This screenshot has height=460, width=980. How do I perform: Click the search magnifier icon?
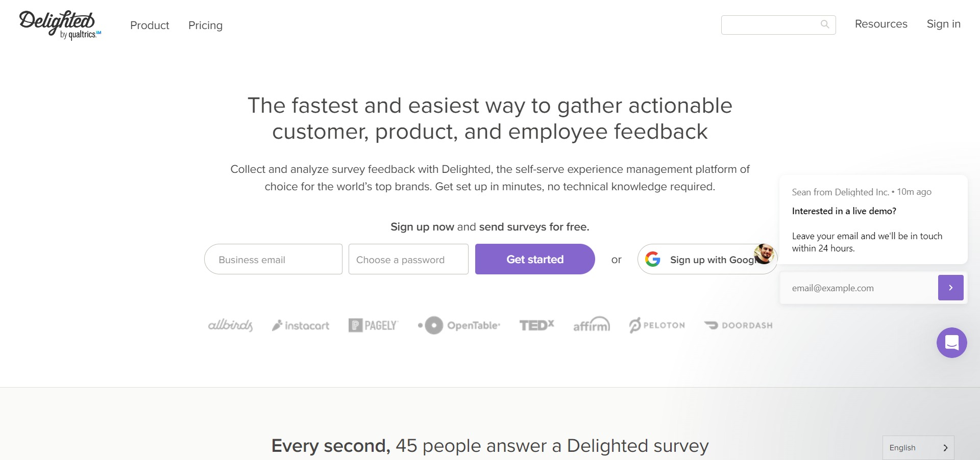[825, 24]
